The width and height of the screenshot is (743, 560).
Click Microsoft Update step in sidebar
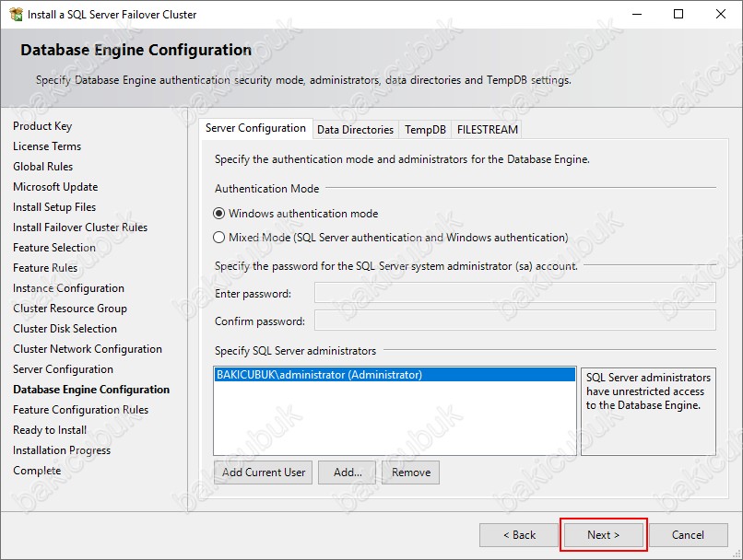55,187
